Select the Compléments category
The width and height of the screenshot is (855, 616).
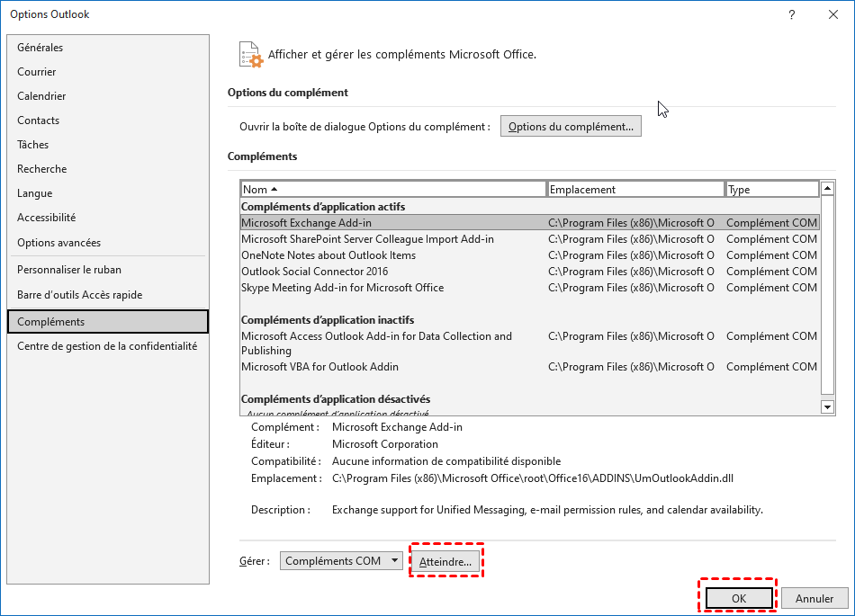[108, 321]
